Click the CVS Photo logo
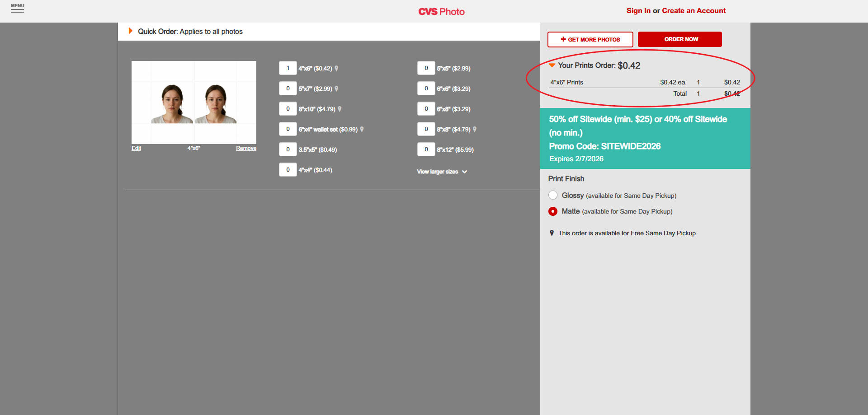 pos(441,11)
